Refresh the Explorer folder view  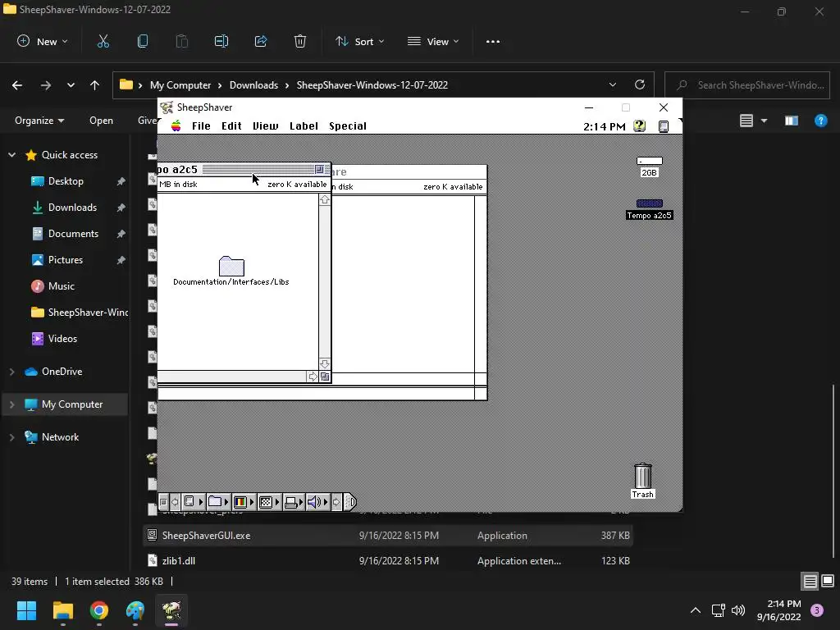pyautogui.click(x=640, y=84)
